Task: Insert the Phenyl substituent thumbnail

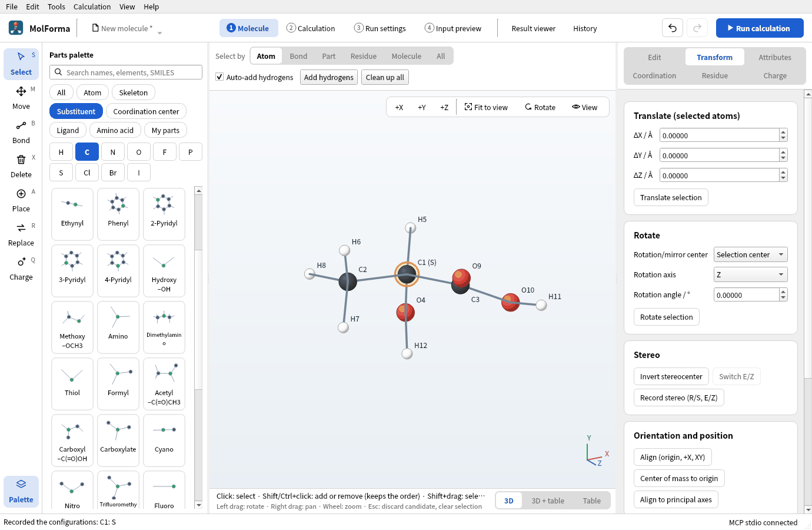Action: click(x=118, y=214)
